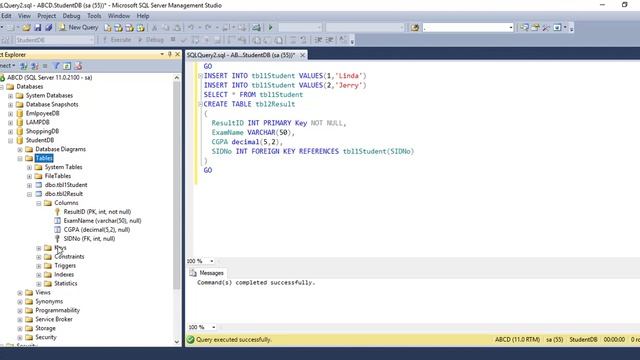640x360 pixels.
Task: Expand the Triggers folder
Action: [x=39, y=267]
